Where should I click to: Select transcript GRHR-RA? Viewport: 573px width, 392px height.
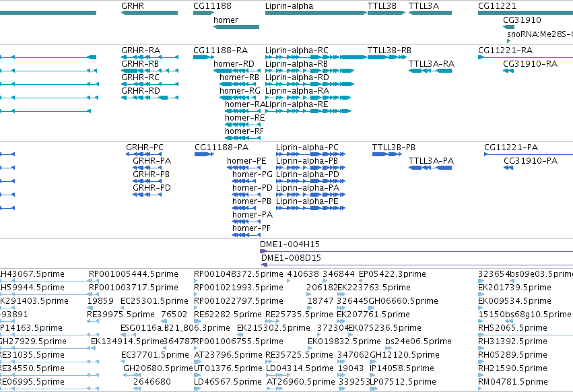coord(150,57)
